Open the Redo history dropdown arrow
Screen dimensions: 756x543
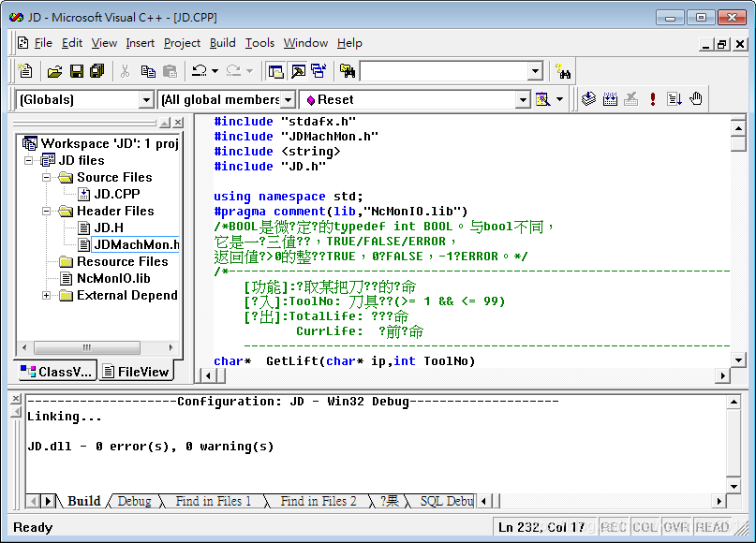coord(249,71)
